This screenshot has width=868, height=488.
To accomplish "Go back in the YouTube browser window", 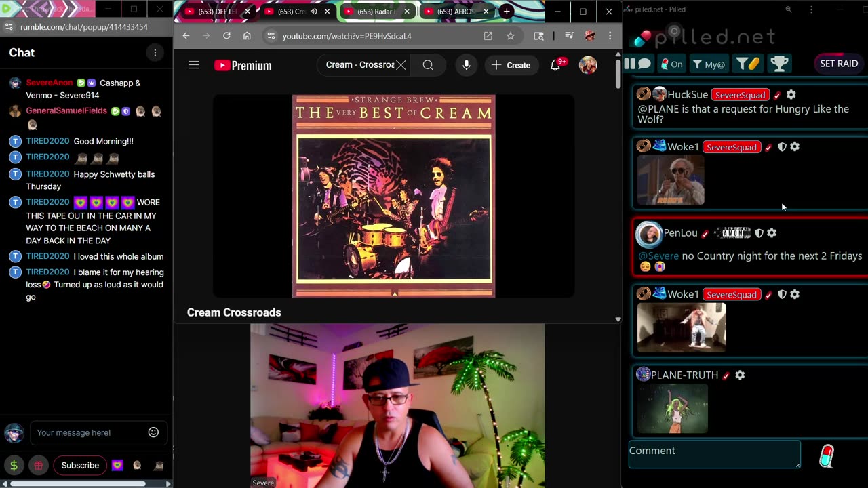I will tap(186, 36).
